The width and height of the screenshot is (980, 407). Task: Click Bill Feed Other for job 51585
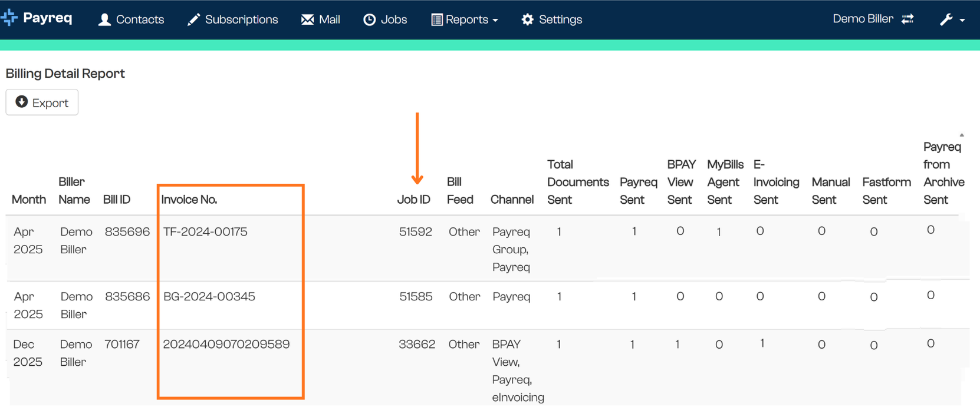(x=465, y=296)
